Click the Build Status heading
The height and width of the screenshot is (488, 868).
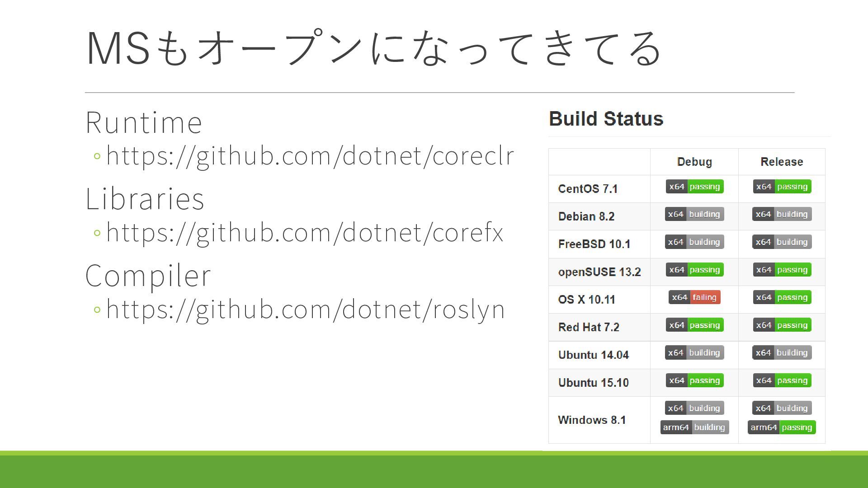(606, 119)
